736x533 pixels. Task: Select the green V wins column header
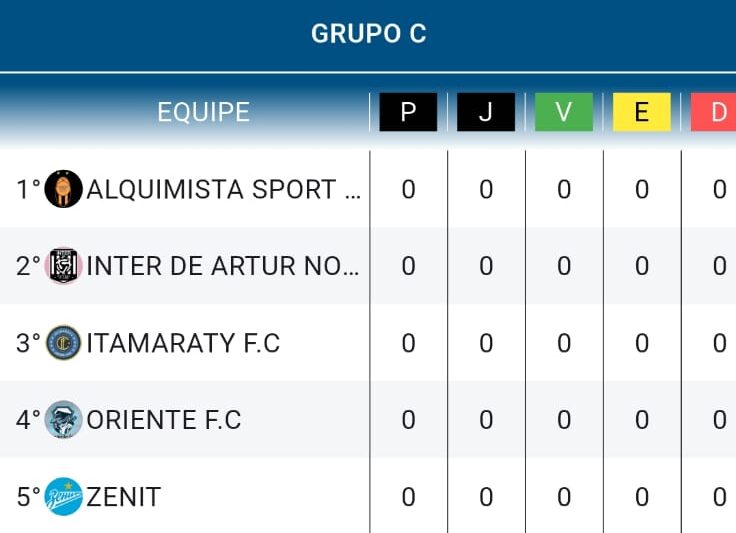click(564, 112)
